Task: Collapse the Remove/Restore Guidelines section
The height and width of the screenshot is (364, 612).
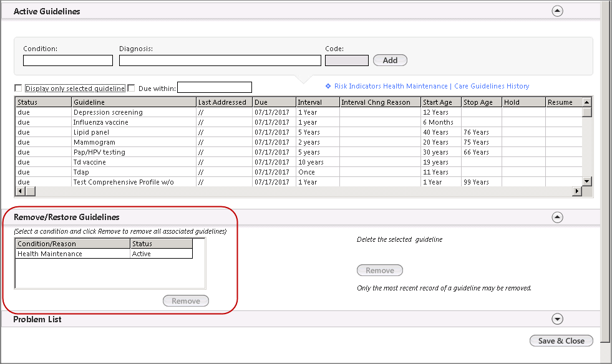Action: [557, 217]
